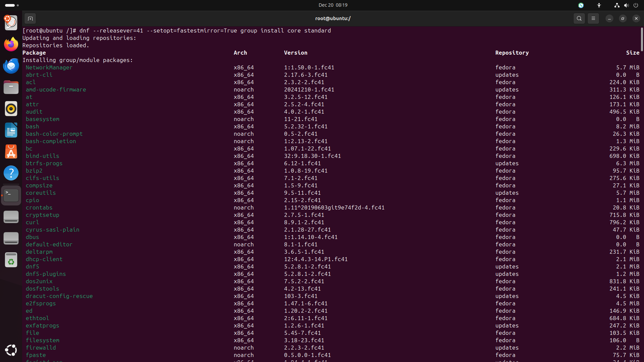
Task: Click the coreutils package name
Action: click(41, 193)
